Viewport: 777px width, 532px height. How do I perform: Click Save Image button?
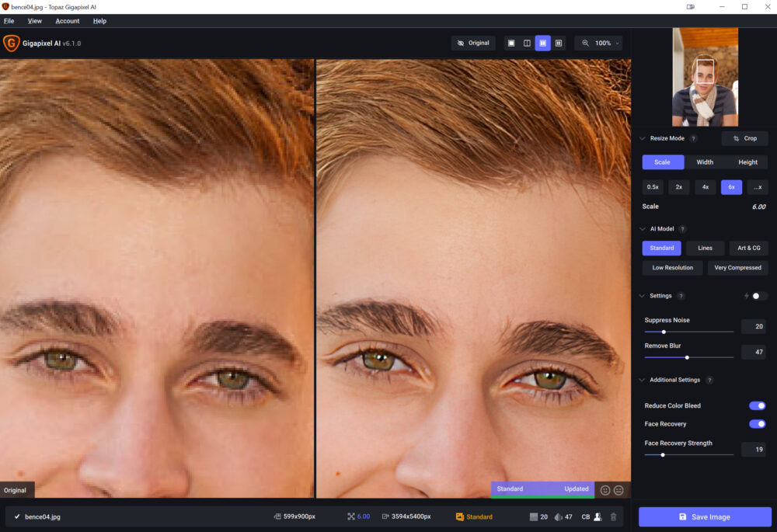pos(705,516)
